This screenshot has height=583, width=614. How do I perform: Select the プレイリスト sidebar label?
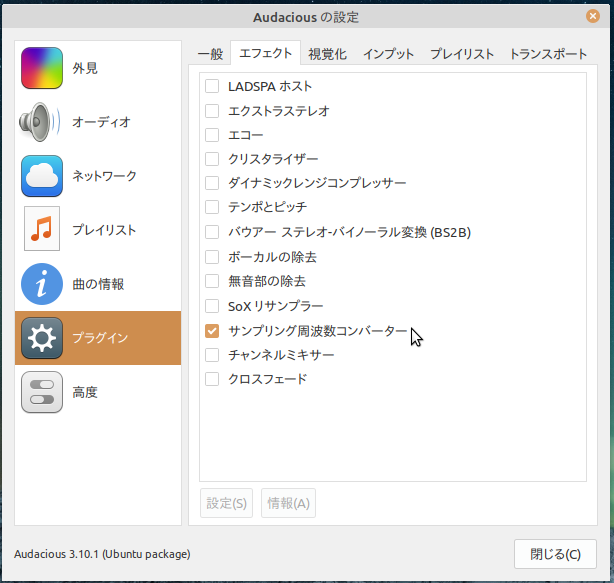click(x=104, y=230)
